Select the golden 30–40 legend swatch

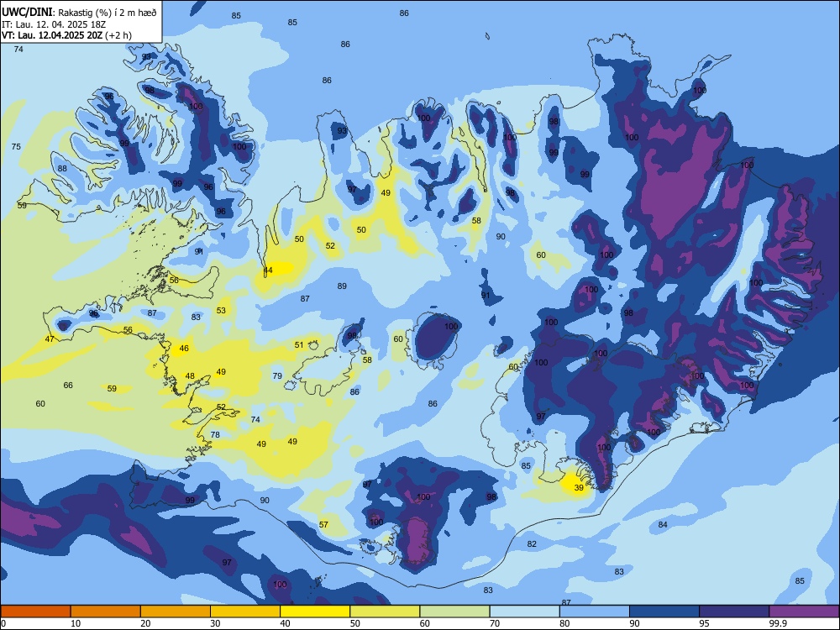pos(245,612)
